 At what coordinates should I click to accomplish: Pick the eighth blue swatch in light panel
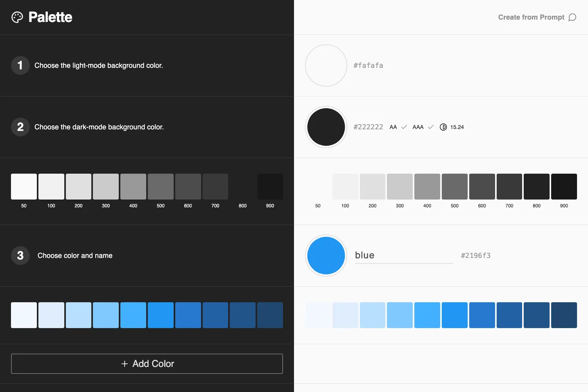click(509, 315)
